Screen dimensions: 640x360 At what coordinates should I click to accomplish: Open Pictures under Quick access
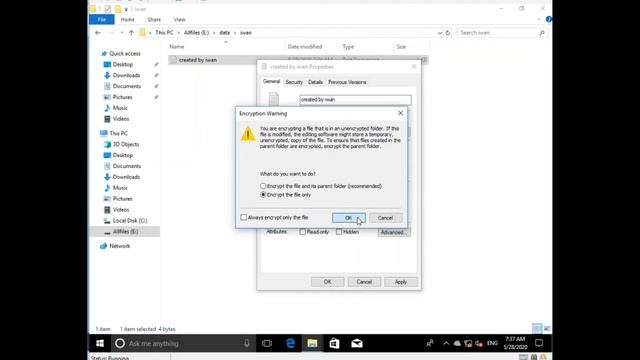(122, 97)
